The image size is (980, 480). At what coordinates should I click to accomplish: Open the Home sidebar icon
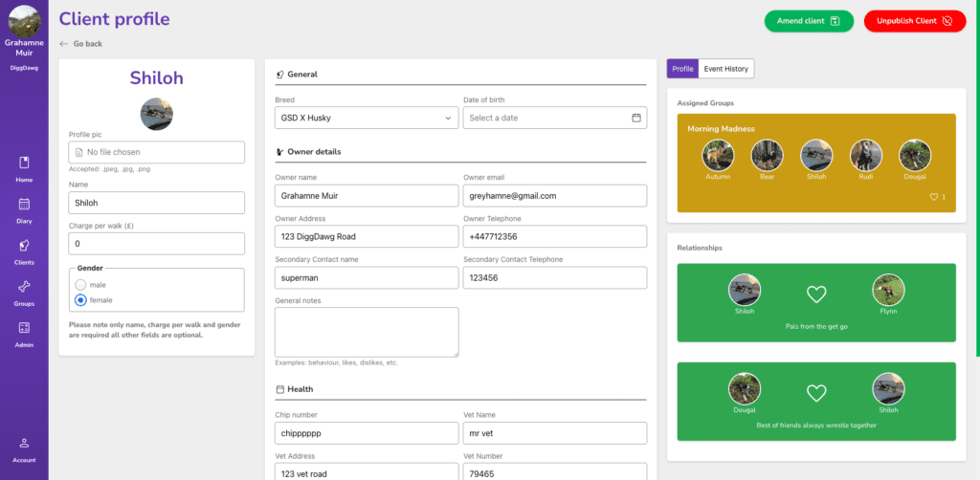coord(24,163)
